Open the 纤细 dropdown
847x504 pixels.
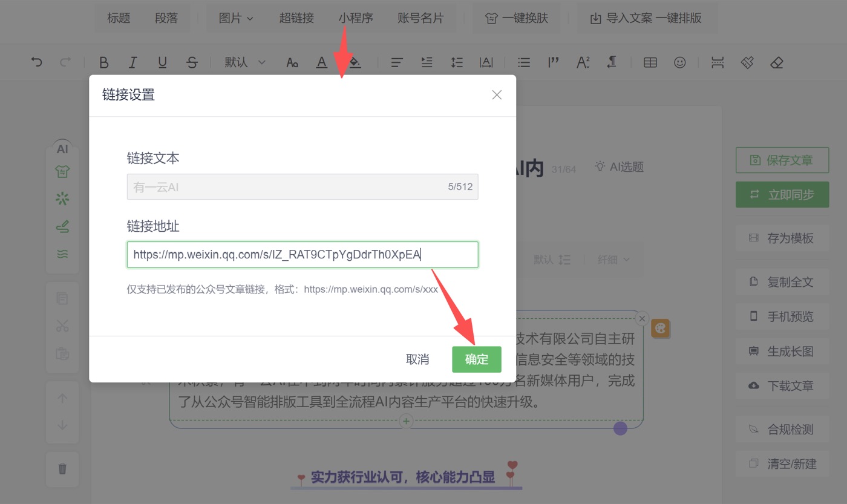tap(613, 260)
